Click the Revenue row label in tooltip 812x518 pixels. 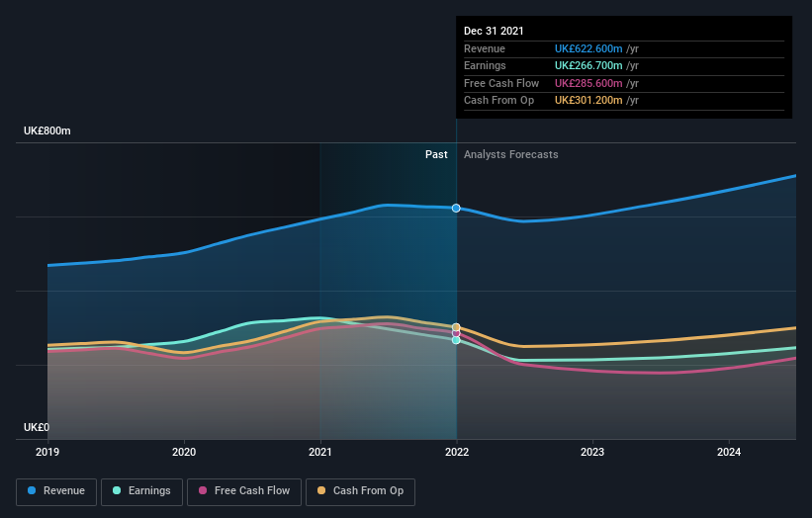coord(485,48)
